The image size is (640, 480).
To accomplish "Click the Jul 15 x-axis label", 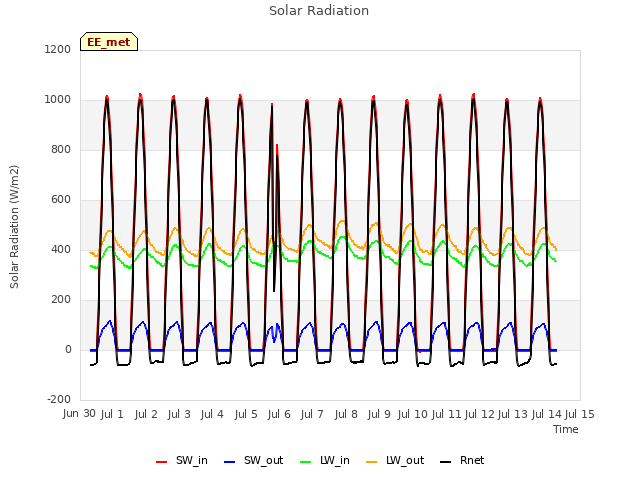I will pyautogui.click(x=580, y=414).
